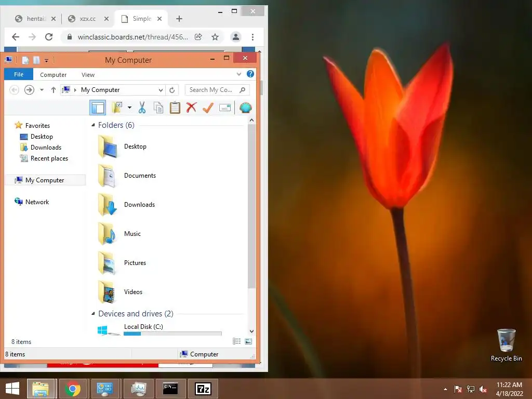This screenshot has height=399, width=532.
Task: Refresh the My Computer address bar
Action: point(172,90)
